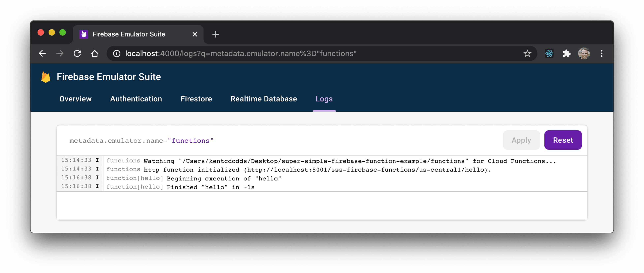Click the browser forward arrow
The image size is (644, 273).
[60, 54]
